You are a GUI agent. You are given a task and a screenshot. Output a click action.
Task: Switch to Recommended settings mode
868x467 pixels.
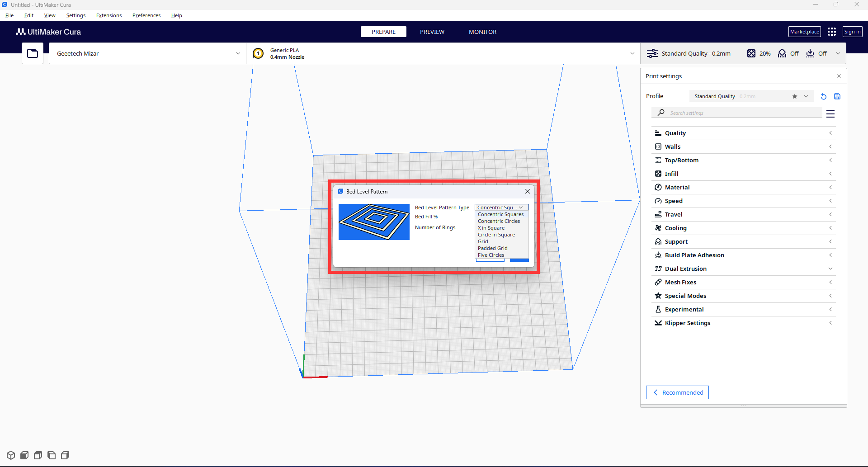tap(677, 392)
